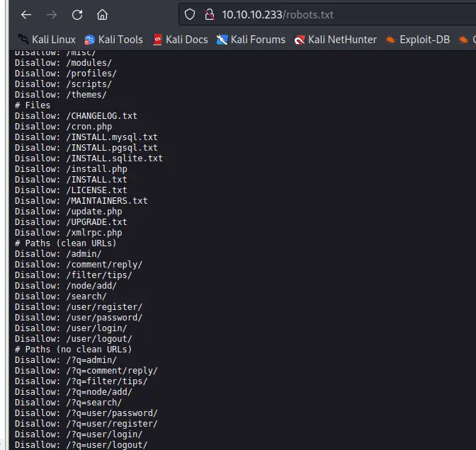Click the line 'Disallow: /user/logout/'
The image size is (476, 450).
tap(74, 339)
